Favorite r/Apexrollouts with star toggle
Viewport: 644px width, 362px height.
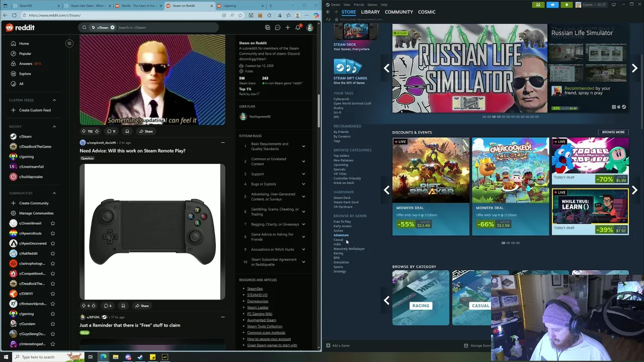tap(53, 233)
